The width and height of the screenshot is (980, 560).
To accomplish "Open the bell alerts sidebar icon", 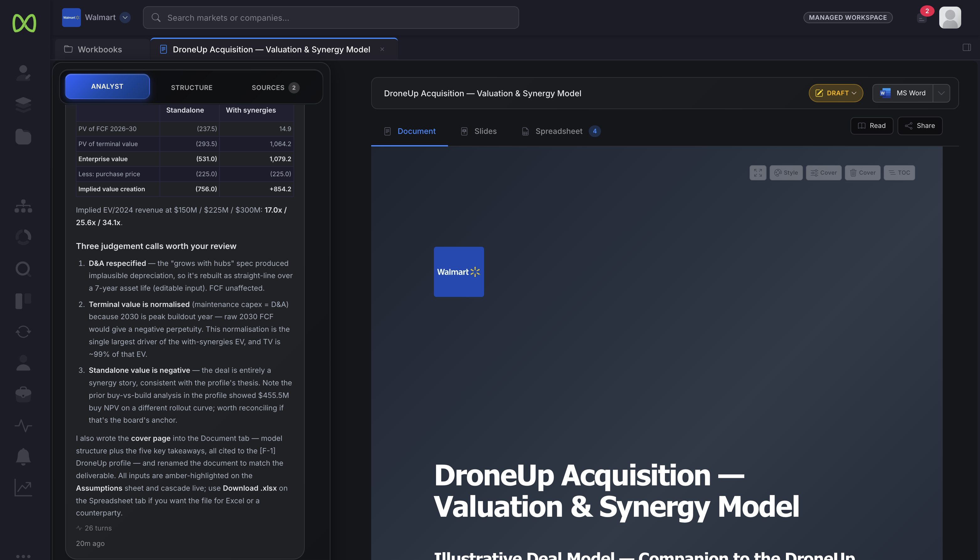I will tap(24, 457).
